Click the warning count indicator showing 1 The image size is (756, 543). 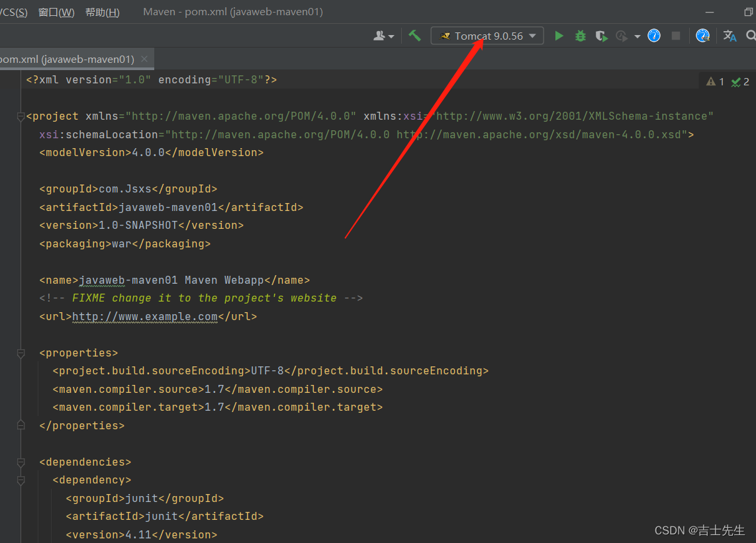coord(715,82)
